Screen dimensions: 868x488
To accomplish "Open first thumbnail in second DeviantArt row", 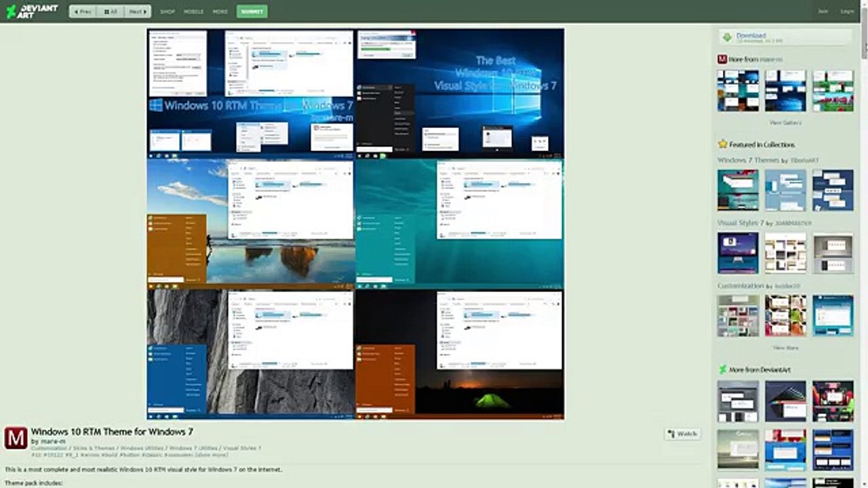I will pyautogui.click(x=738, y=450).
